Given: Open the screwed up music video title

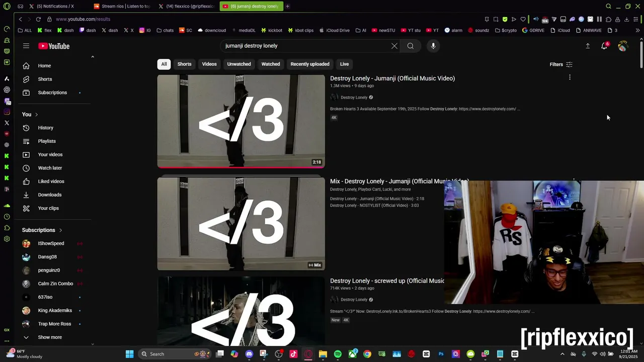Looking at the screenshot, I should [x=387, y=281].
